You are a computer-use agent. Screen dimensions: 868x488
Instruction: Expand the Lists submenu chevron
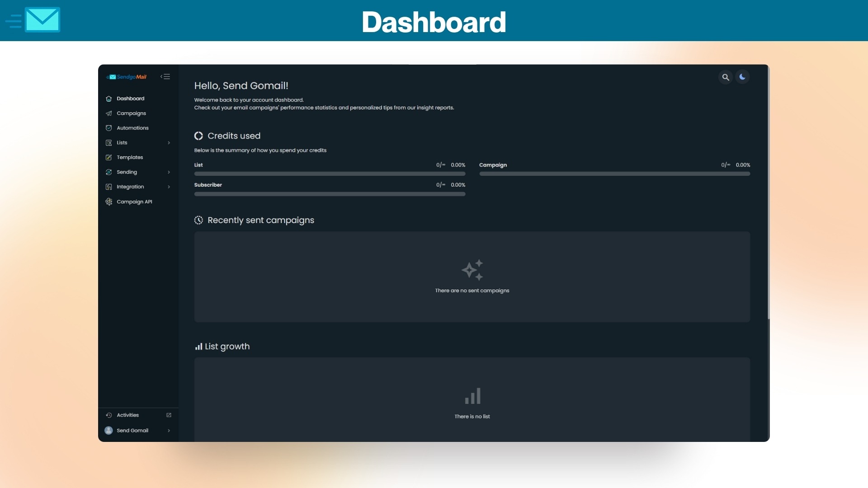coord(169,143)
